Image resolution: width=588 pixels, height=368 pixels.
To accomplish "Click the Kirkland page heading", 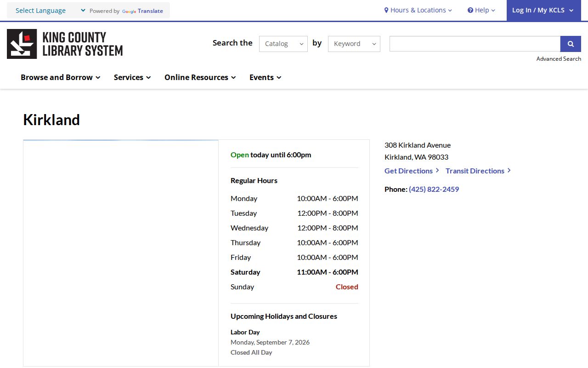I will click(51, 120).
